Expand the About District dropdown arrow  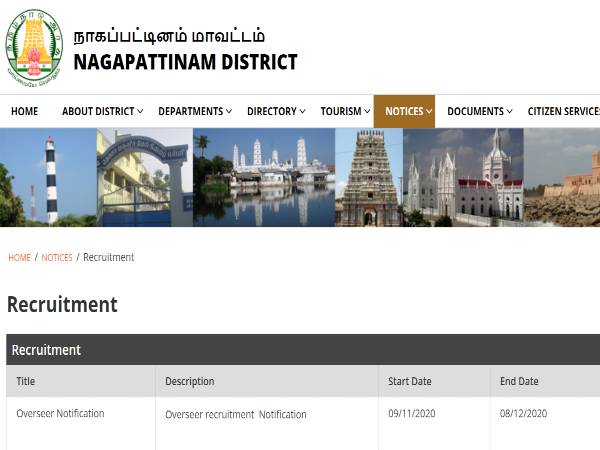tap(140, 112)
